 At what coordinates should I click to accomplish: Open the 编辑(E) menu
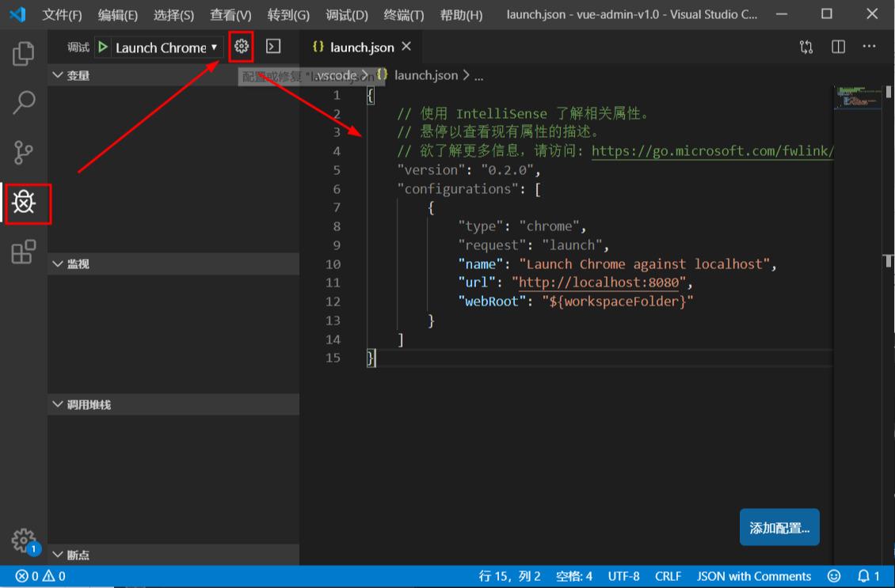pyautogui.click(x=117, y=15)
